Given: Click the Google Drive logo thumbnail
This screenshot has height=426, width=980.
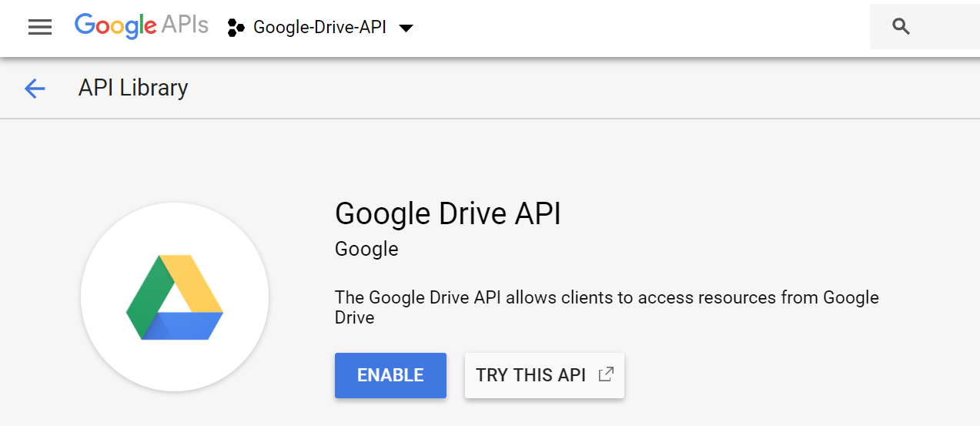Looking at the screenshot, I should pyautogui.click(x=175, y=297).
